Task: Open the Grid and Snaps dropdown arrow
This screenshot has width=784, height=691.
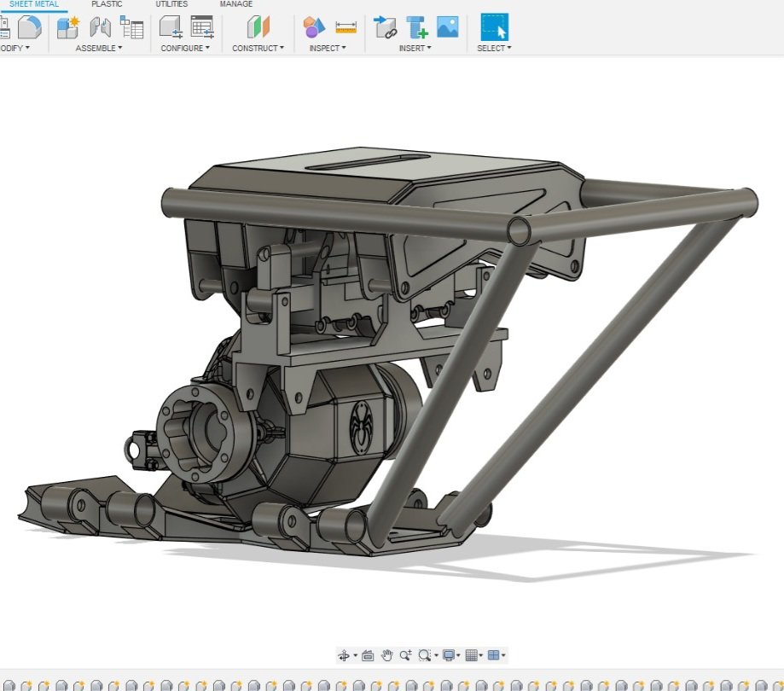Action: point(481,655)
